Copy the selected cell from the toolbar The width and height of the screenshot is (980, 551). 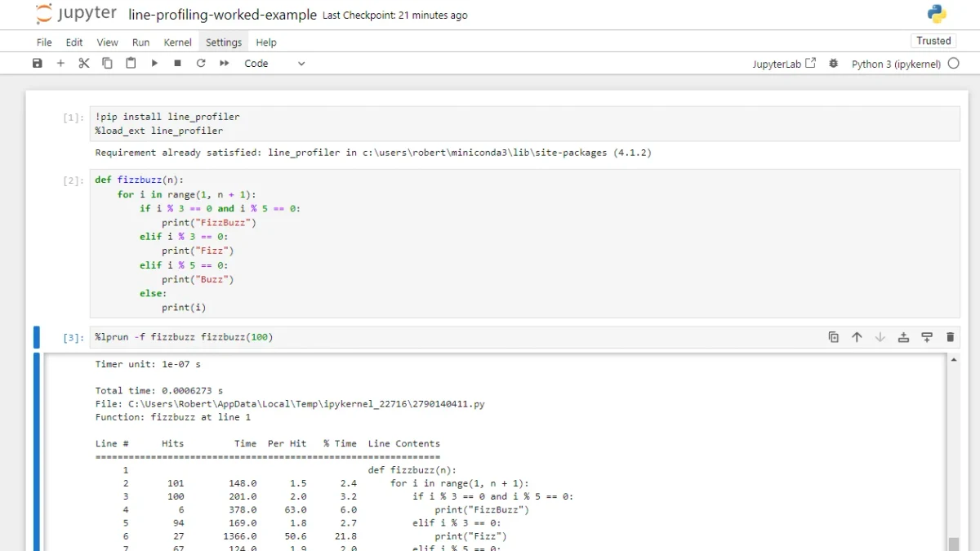pos(107,64)
